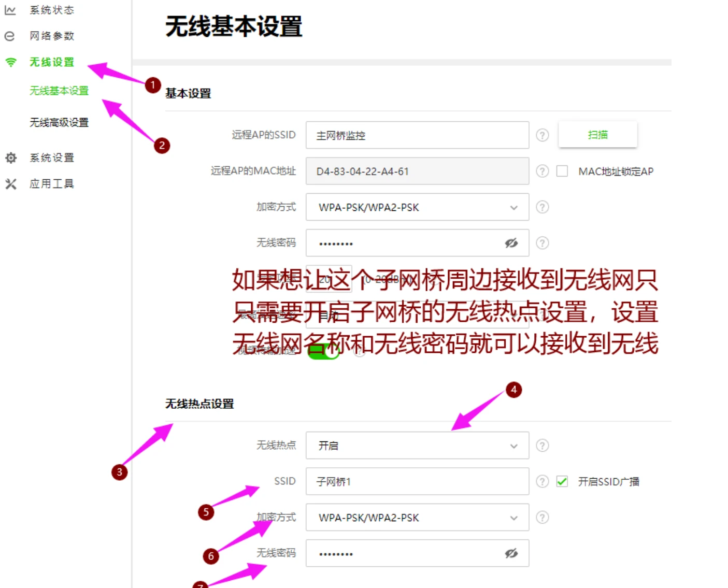Screen dimensions: 728x588
Task: Open 无线高级设置 in the sidebar
Action: tap(59, 122)
